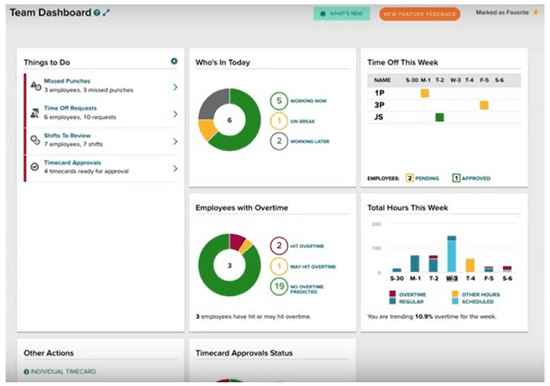Toggle the favorite star icon

click(536, 12)
